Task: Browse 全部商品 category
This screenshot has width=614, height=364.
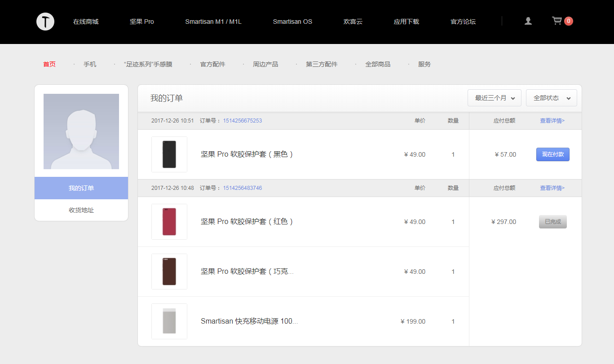Action: pos(378,64)
